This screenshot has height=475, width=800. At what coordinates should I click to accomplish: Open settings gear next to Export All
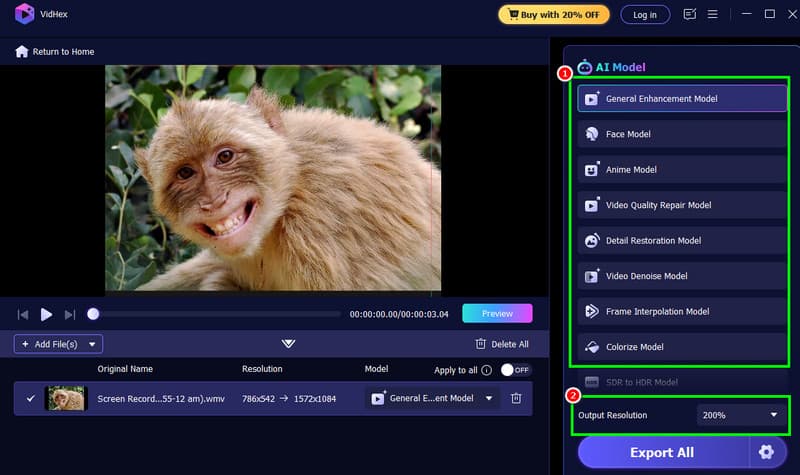766,452
